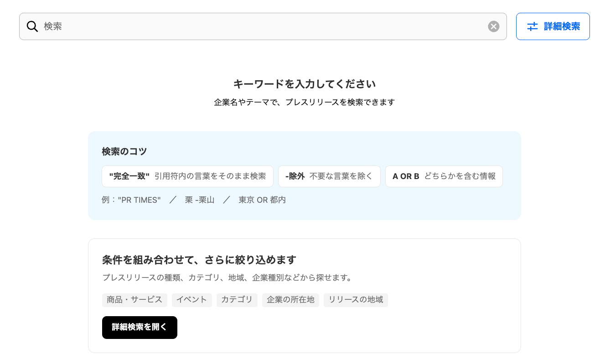Click the 商品・サービス tag

(134, 300)
